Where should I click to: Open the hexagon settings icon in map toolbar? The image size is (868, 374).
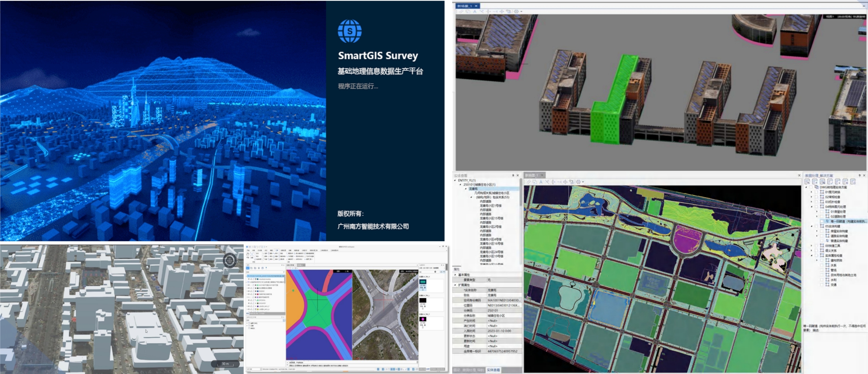pyautogui.click(x=579, y=182)
